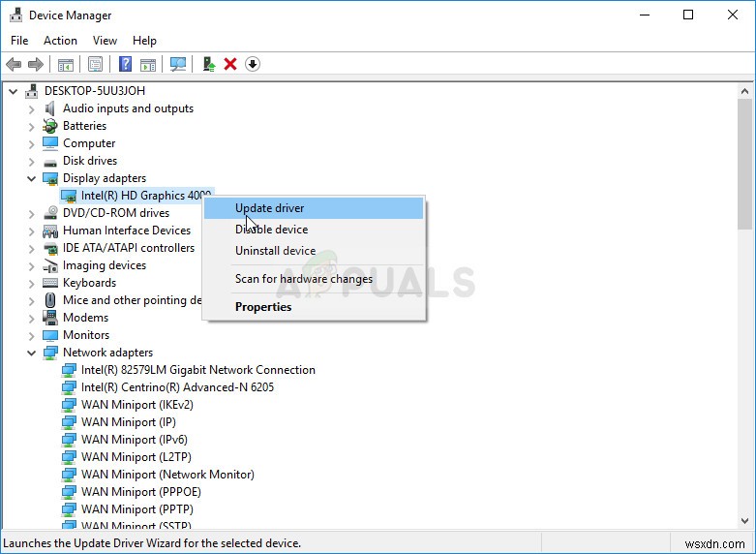
Task: Click the scrollbar down arrow
Action: pos(744,521)
